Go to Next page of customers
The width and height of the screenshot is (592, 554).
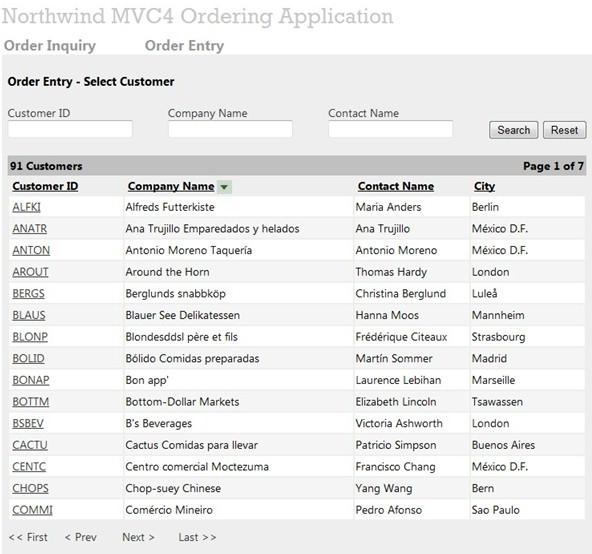pos(138,537)
